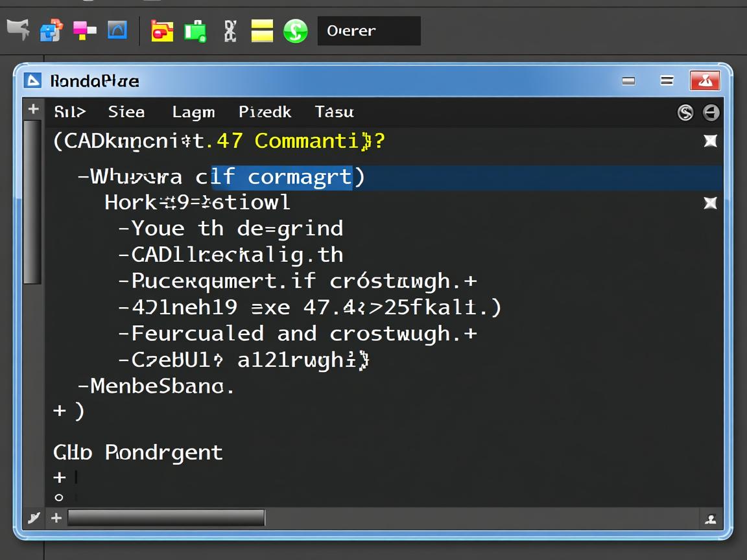
Task: Click the S circle icon in menu row
Action: tap(685, 113)
